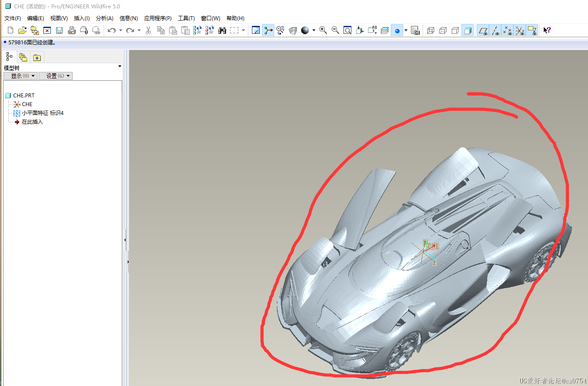Open 设置 dropdown in model tree
This screenshot has height=386, width=588.
coord(56,76)
